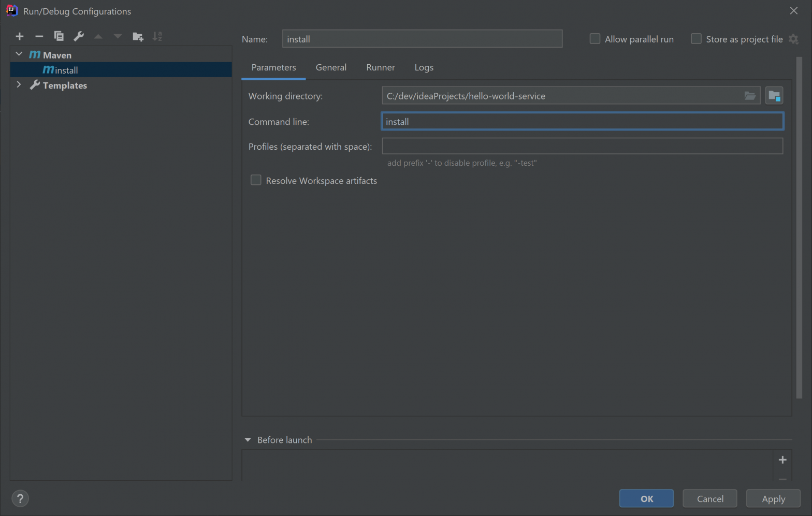The width and height of the screenshot is (812, 516).
Task: Open the help question mark button
Action: 20,498
